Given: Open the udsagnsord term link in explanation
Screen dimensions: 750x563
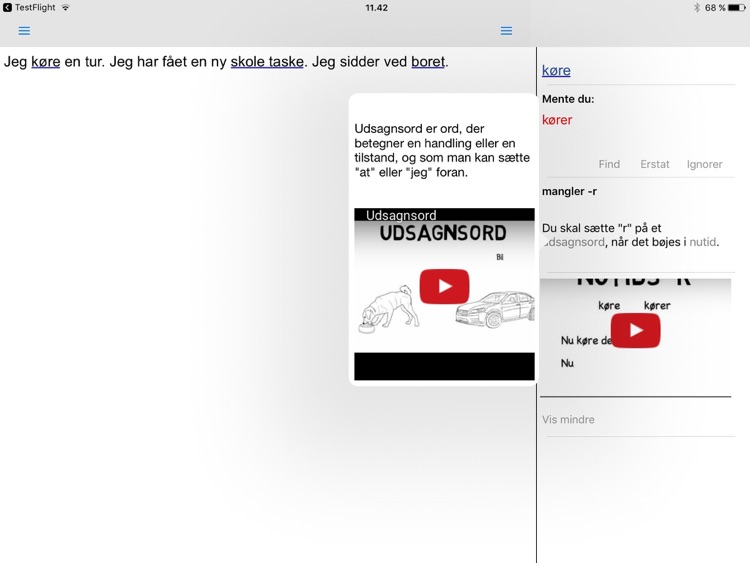Looking at the screenshot, I should pos(574,242).
